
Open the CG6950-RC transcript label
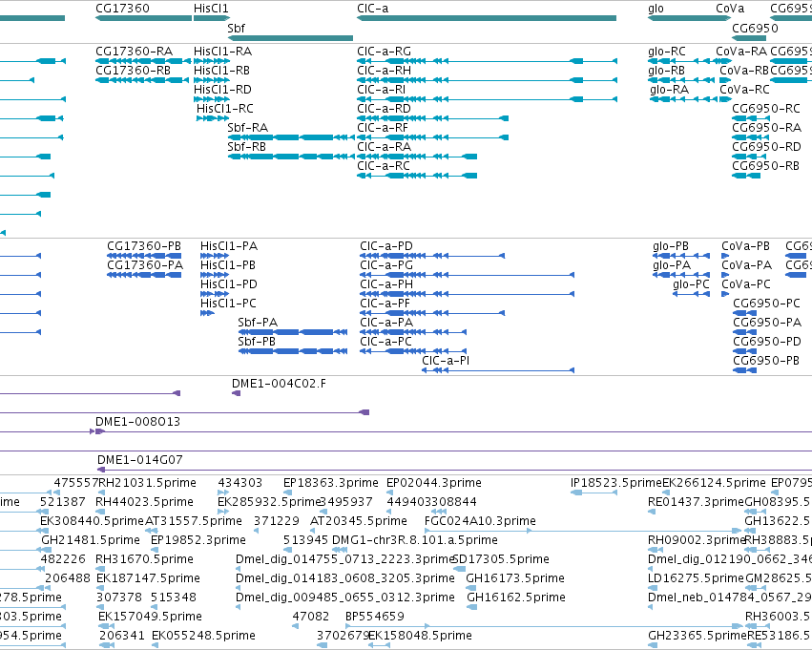[x=766, y=109]
